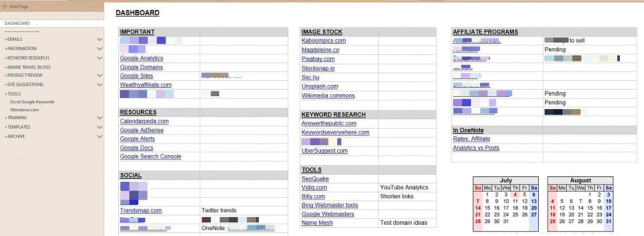
Task: Click July 4 in the calendar
Action: point(515,195)
